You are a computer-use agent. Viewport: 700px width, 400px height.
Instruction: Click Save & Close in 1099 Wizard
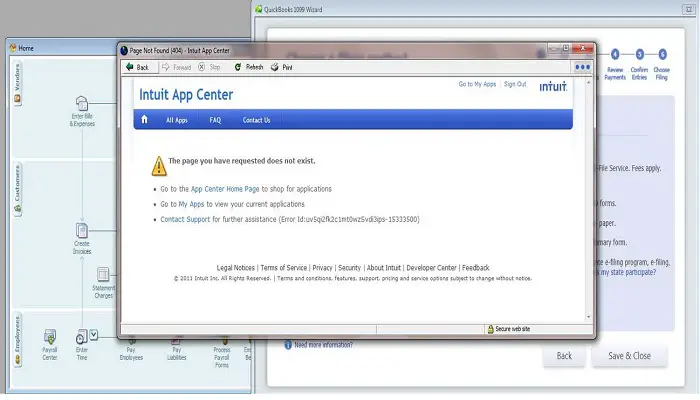629,356
